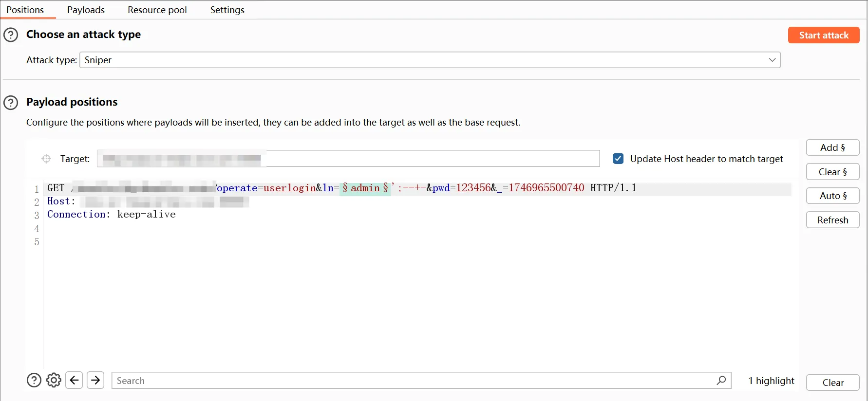Screen dimensions: 868x401
Task: Focus the Target URL input field
Action: 348,159
